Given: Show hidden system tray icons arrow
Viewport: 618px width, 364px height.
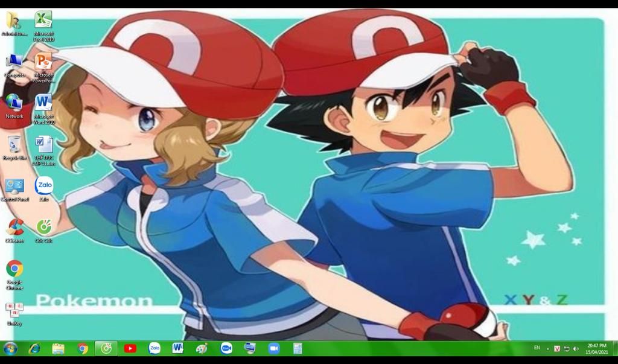Looking at the screenshot, I should pyautogui.click(x=548, y=349).
